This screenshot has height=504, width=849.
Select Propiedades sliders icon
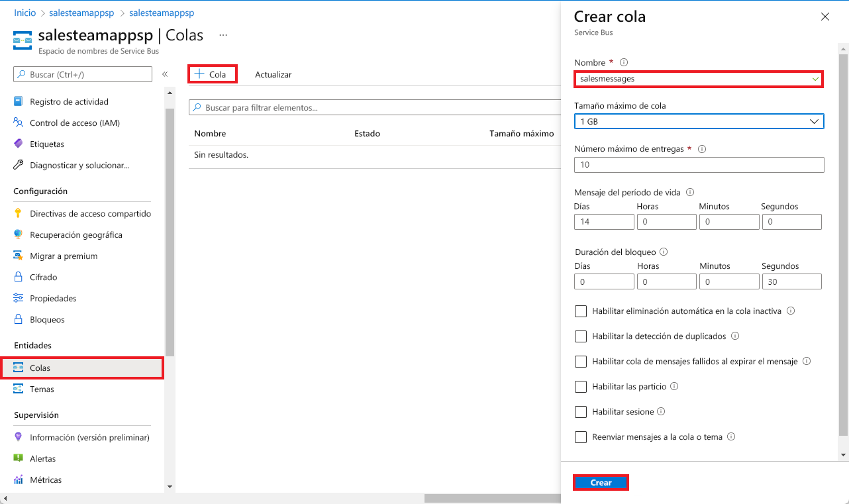(19, 298)
